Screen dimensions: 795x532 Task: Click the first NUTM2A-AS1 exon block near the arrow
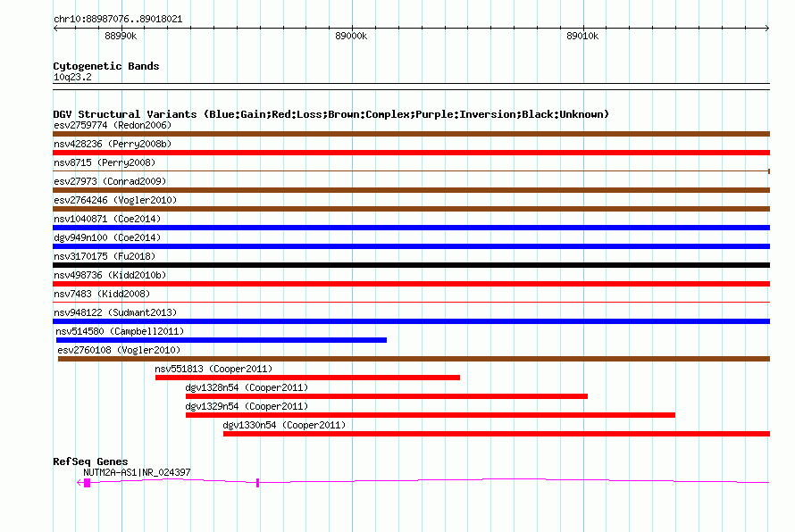click(88, 484)
